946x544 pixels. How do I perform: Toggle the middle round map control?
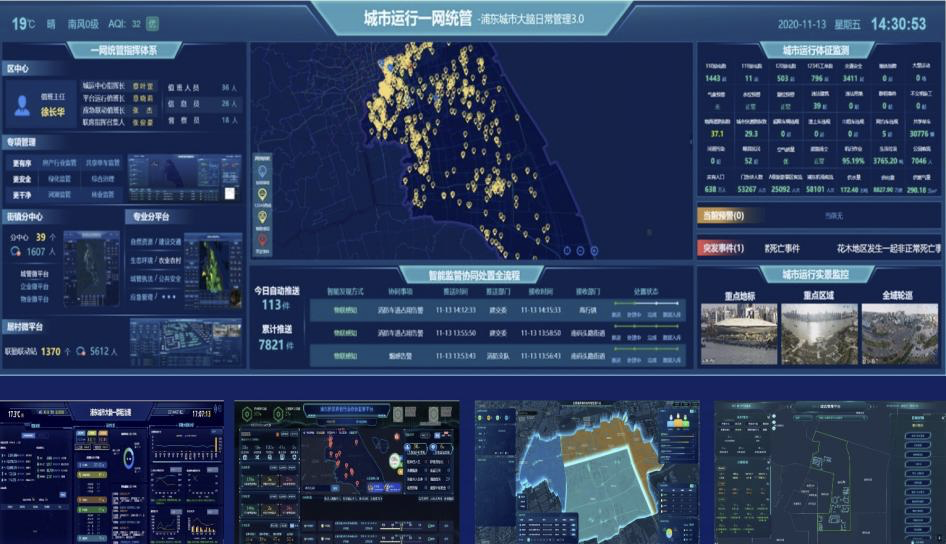[580, 250]
